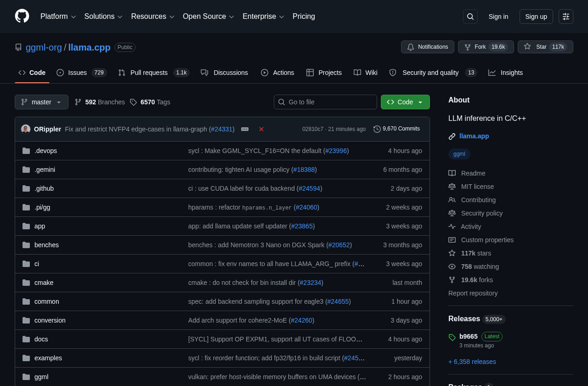The image size is (588, 386).
Task: Focus the Go to file field
Action: click(325, 102)
